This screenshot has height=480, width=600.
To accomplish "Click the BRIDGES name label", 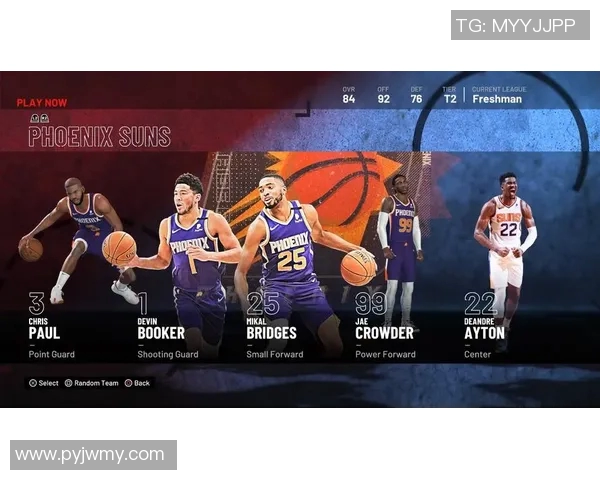I will pos(271,333).
